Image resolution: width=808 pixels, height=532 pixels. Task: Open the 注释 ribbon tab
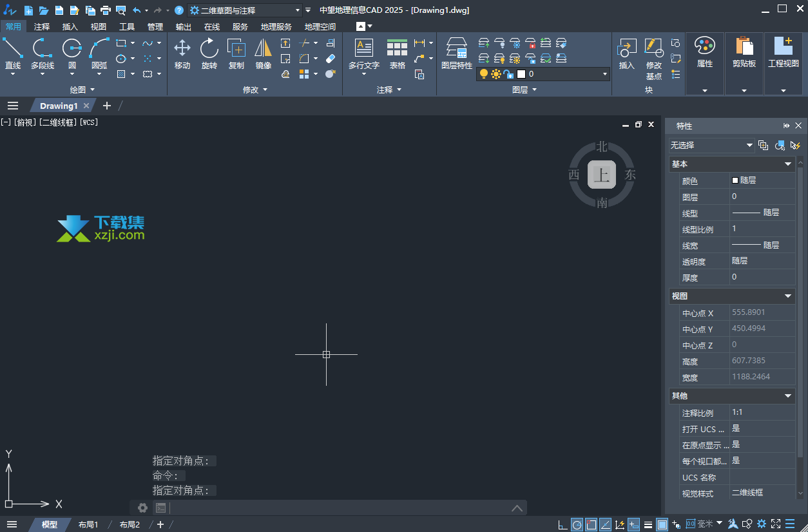pyautogui.click(x=42, y=26)
